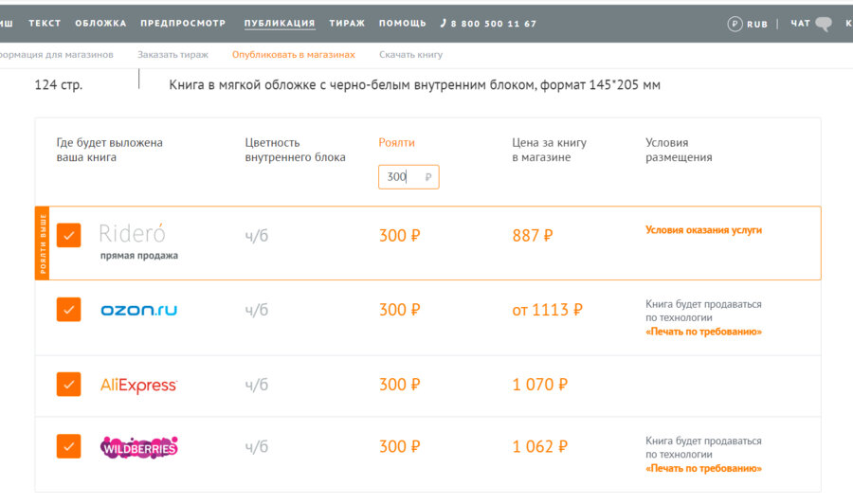Image resolution: width=853 pixels, height=504 pixels.
Task: Open Условия оказания услуги link
Action: 703,230
